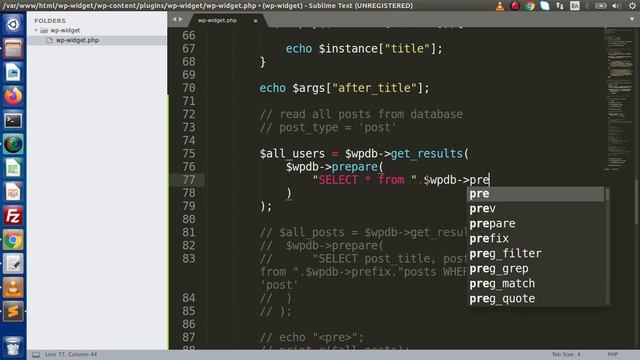
Task: Open the system power gear menu
Action: 632,6
